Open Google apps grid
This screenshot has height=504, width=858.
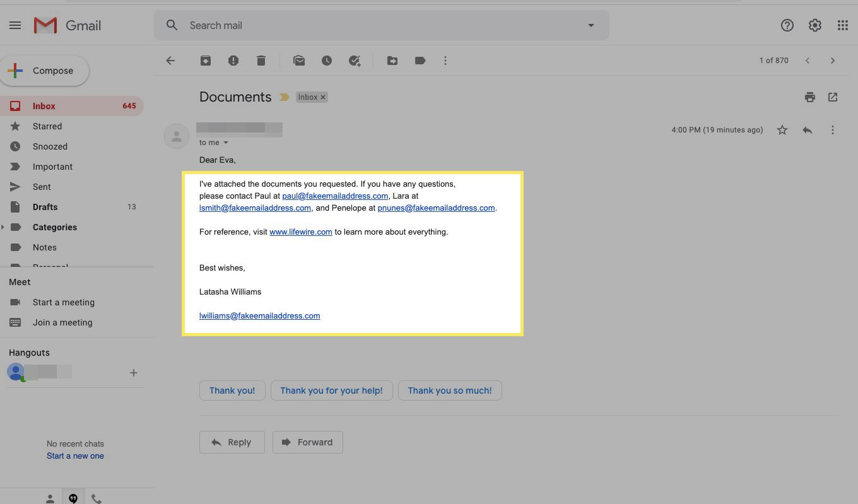point(843,25)
